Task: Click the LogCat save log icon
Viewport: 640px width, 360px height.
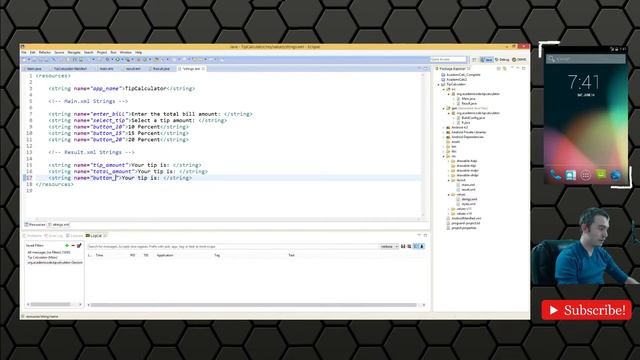Action: click(403, 247)
